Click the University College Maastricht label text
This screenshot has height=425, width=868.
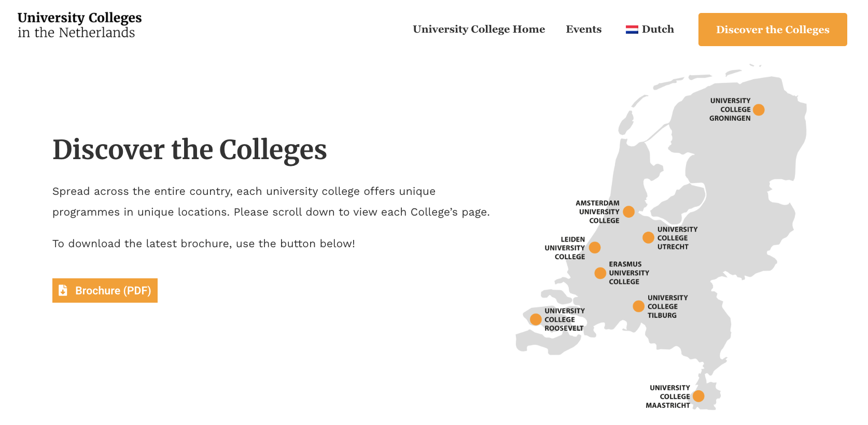(668, 396)
